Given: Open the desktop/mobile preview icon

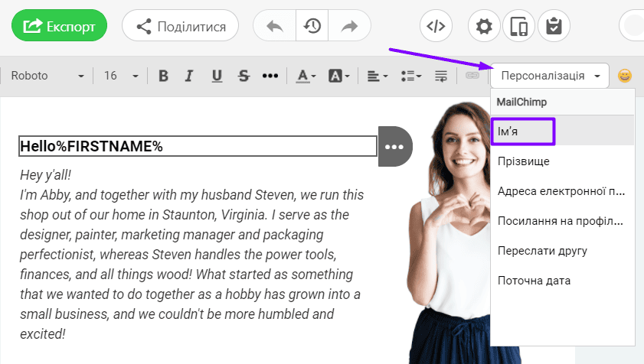Looking at the screenshot, I should (x=518, y=26).
